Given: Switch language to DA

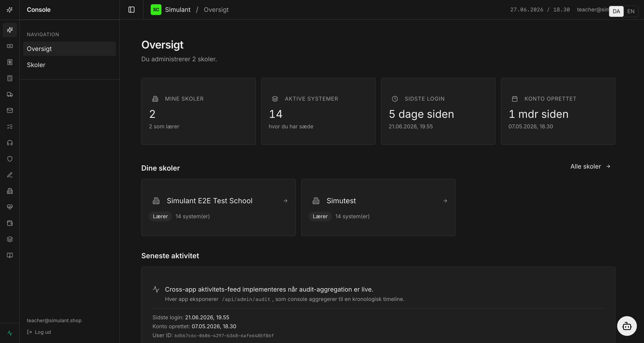Looking at the screenshot, I should pos(616,11).
